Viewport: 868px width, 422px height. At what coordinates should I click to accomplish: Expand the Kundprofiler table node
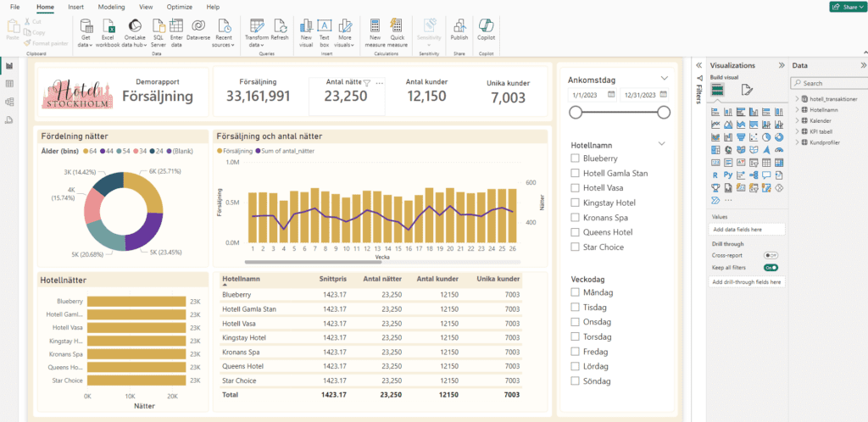click(797, 142)
